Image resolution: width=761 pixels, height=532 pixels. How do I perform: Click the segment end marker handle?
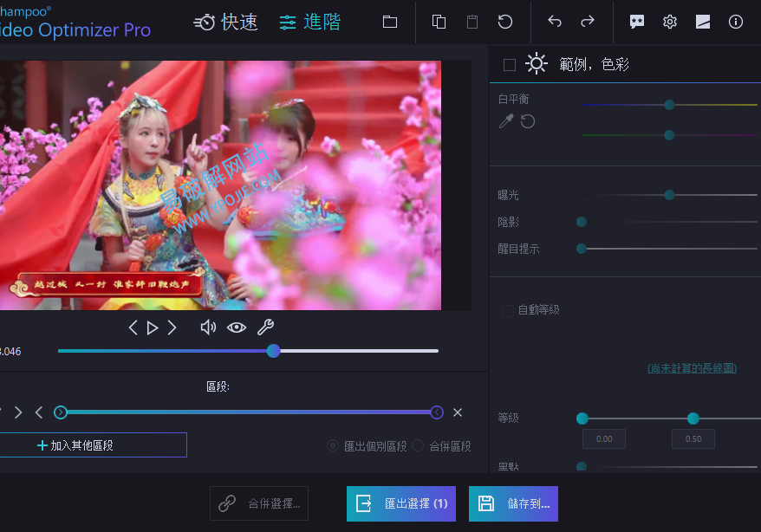(x=437, y=412)
